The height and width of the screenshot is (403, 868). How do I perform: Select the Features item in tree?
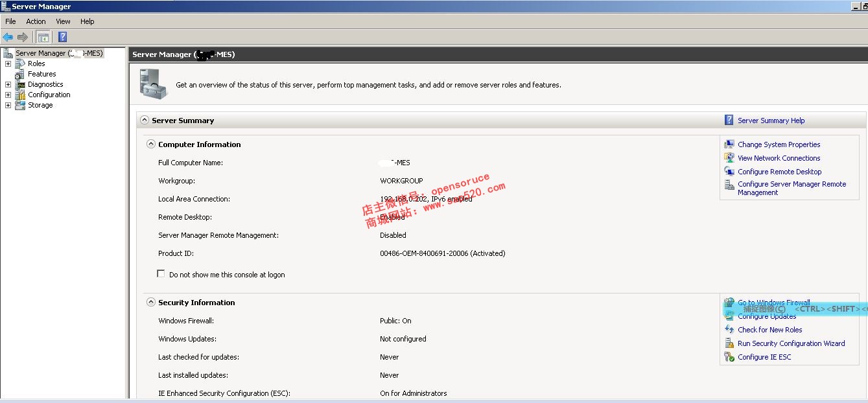(41, 74)
